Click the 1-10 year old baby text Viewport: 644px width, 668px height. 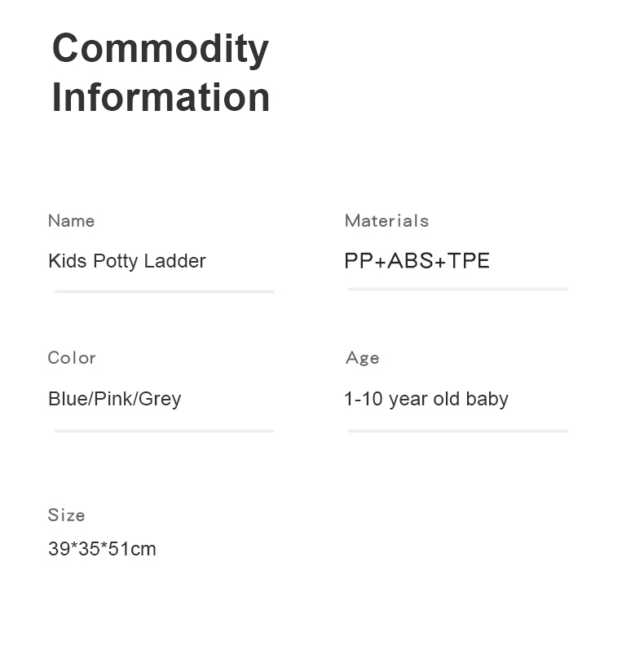coord(426,399)
